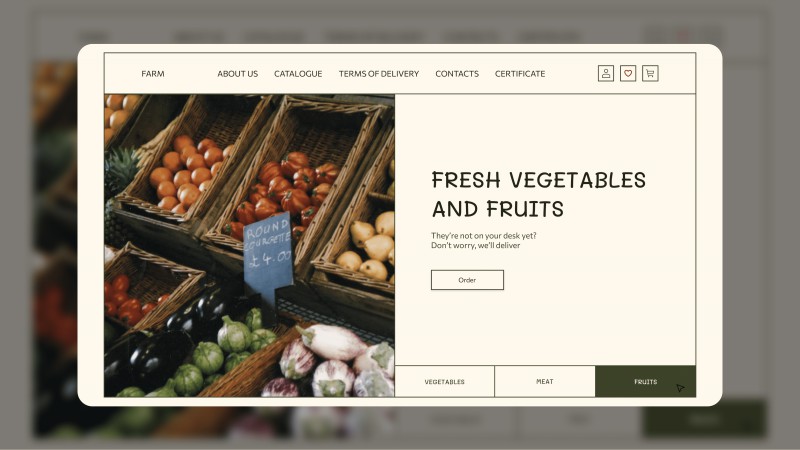Click the Fresh Vegetables and Fruits headline

pyautogui.click(x=538, y=194)
